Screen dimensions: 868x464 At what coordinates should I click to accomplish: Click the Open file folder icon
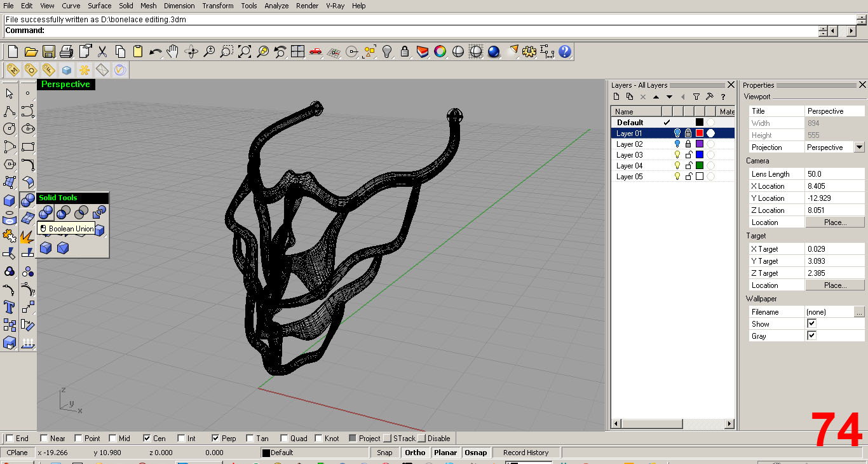tap(31, 51)
